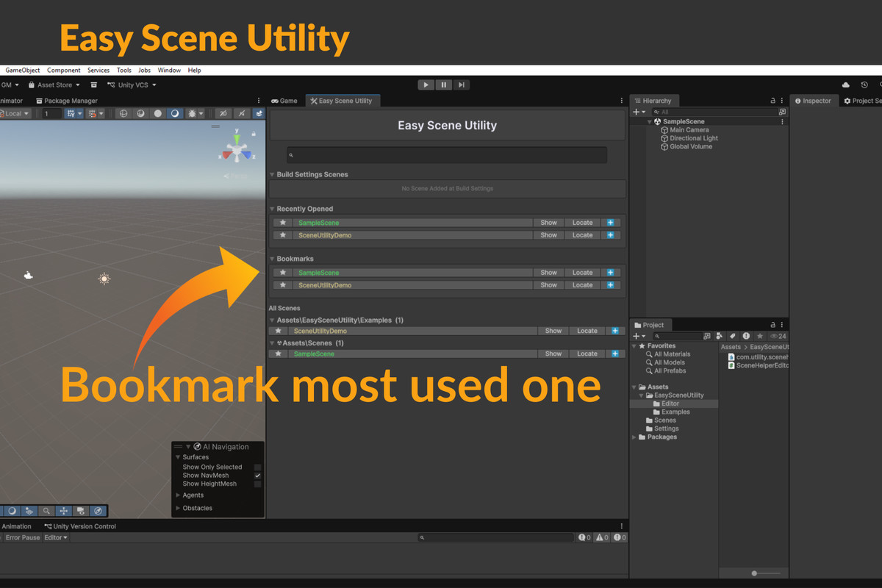Select the star filter icon in Project toolbar
The image size is (882, 588).
(x=760, y=335)
